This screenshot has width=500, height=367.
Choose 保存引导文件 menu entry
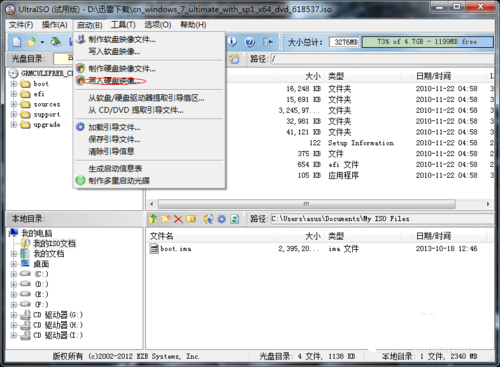point(149,139)
